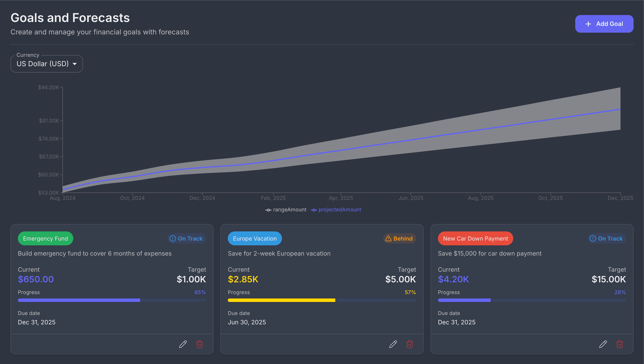Open the Currency dropdown
The height and width of the screenshot is (364, 644).
click(x=47, y=64)
